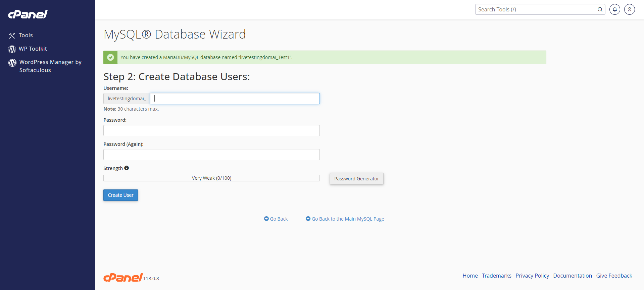Click the WordPress Manager Softaculous icon

click(x=12, y=63)
